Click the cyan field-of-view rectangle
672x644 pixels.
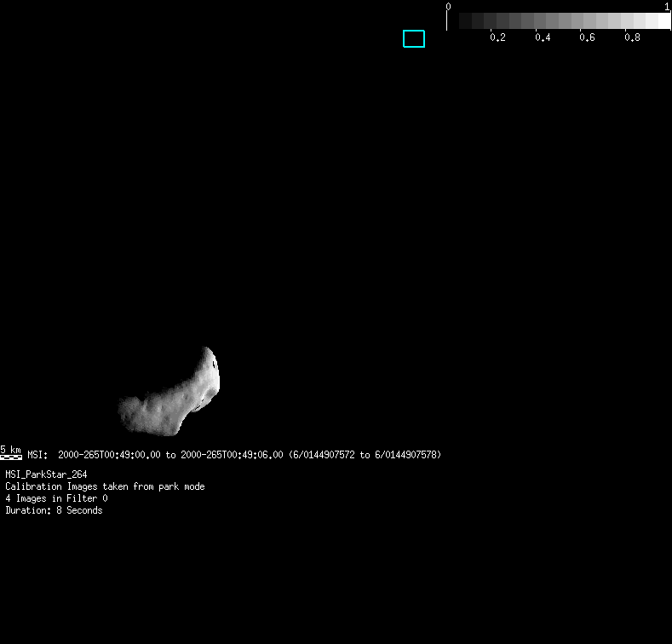(414, 39)
